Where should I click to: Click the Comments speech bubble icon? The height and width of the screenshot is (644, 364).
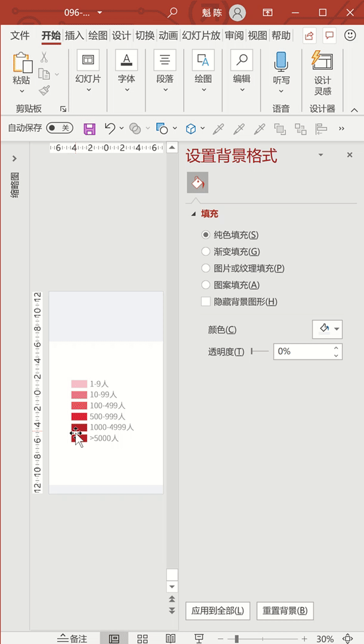(329, 35)
